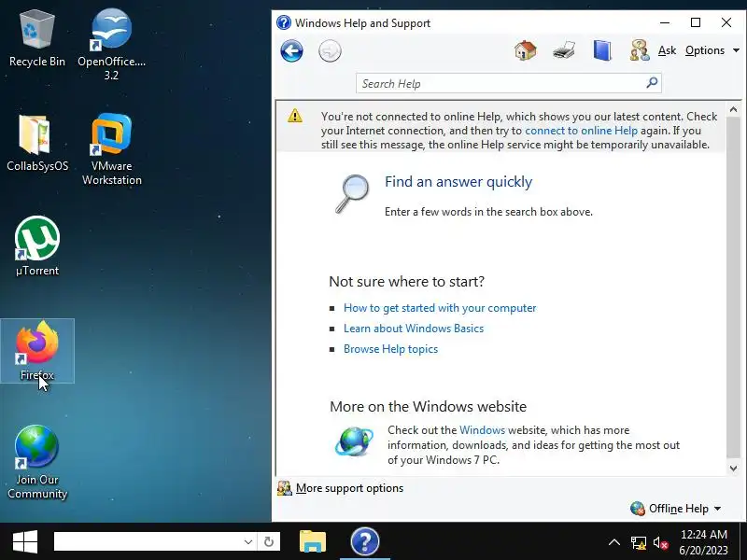Viewport: 747px width, 560px height.
Task: Click the muted volume tray icon
Action: (660, 542)
